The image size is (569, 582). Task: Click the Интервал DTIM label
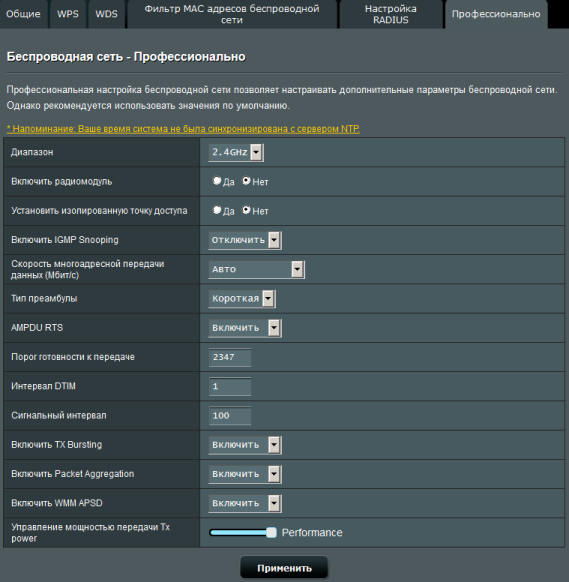(43, 386)
